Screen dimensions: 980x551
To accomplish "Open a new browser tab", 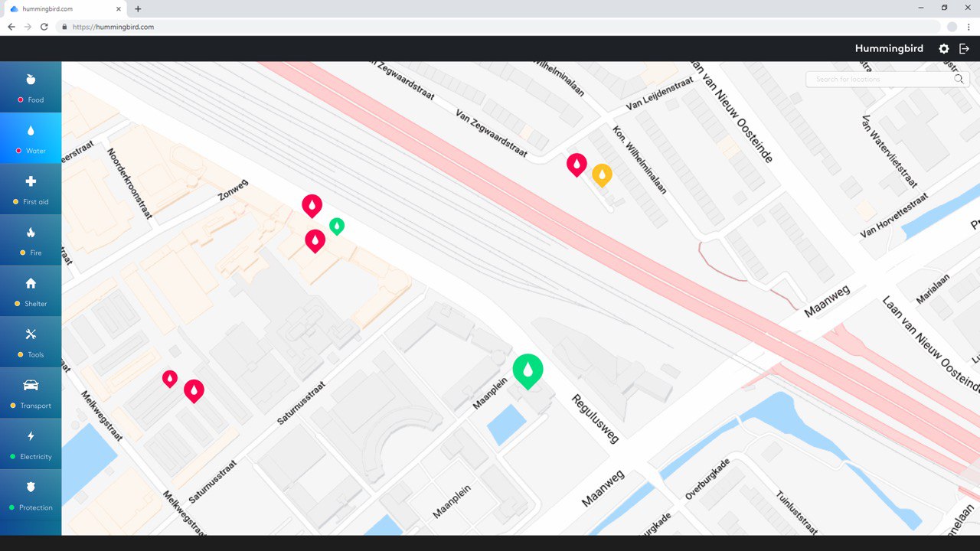I will (138, 9).
